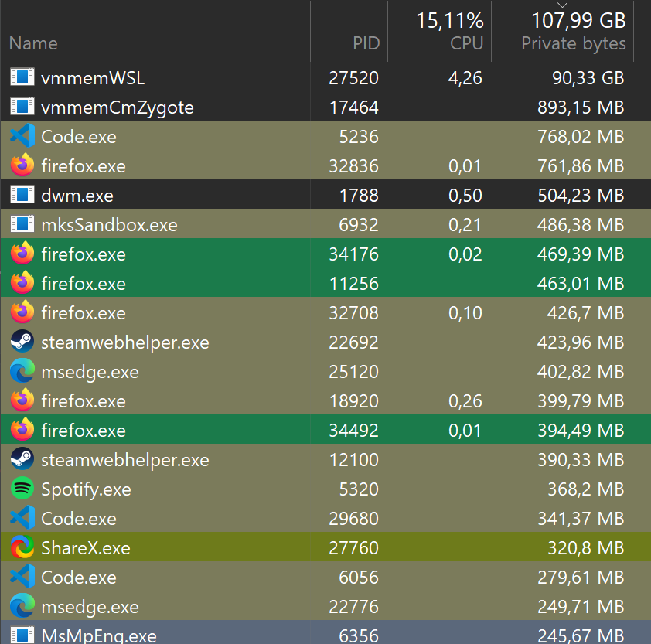
Task: Click PID value 32836
Action: coord(354,166)
